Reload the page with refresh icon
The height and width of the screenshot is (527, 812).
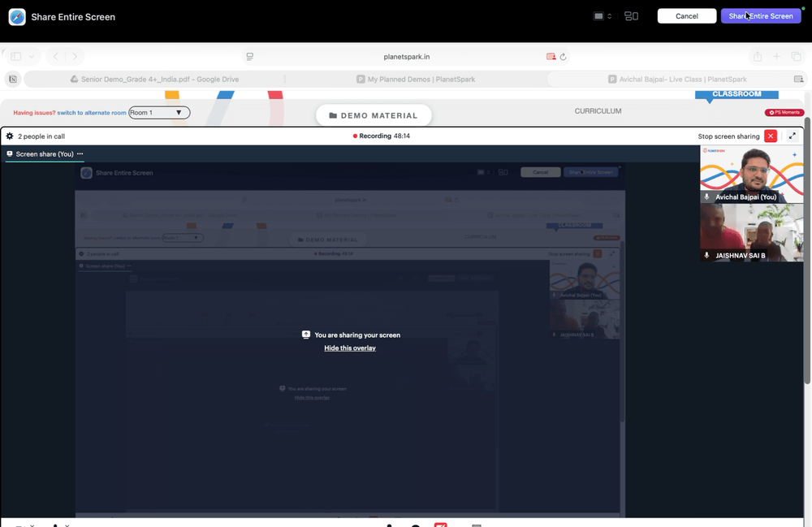(x=563, y=56)
